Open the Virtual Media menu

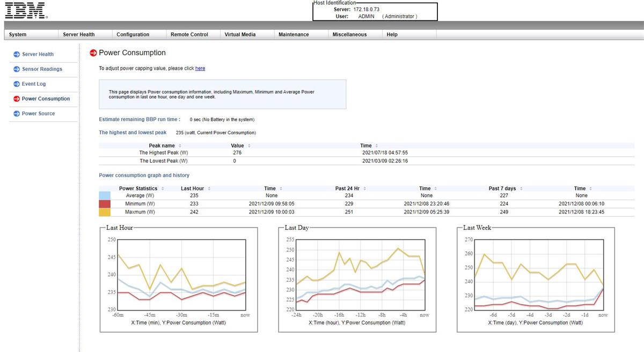[240, 34]
